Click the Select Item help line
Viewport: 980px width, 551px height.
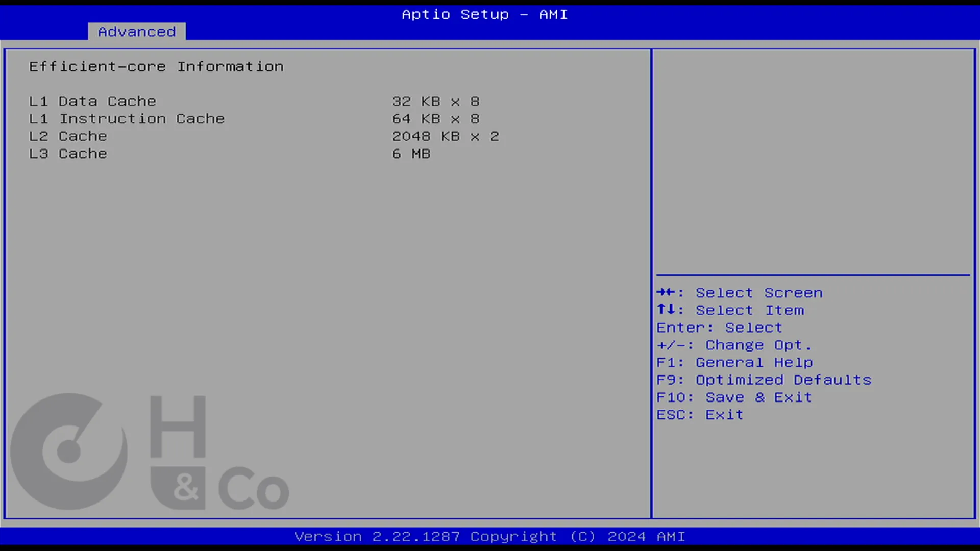pos(730,310)
